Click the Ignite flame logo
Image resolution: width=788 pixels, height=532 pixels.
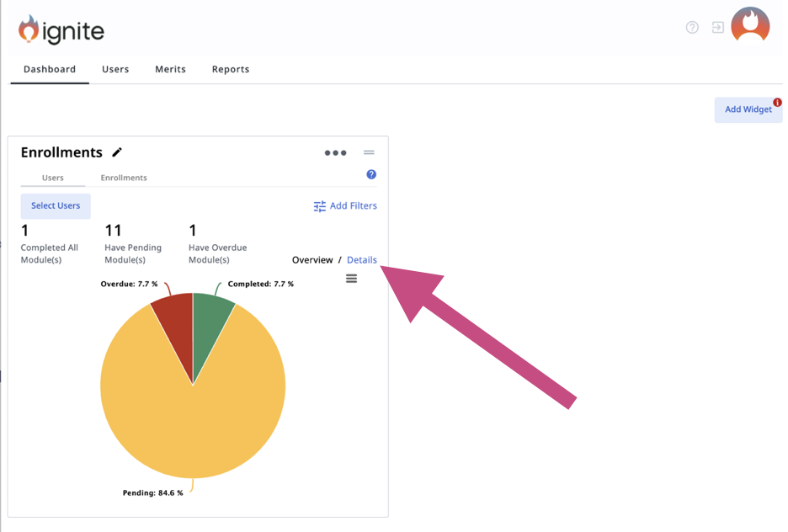(29, 29)
